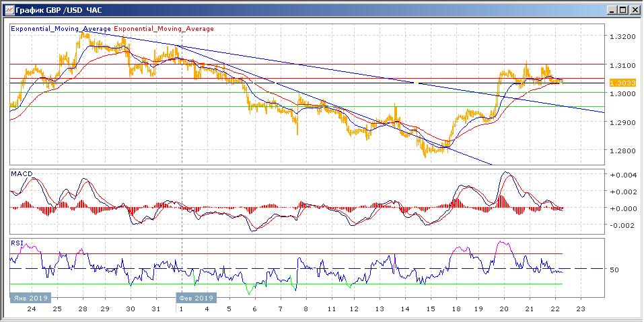
Task: Click the RSI 50 level label
Action: coord(614,270)
